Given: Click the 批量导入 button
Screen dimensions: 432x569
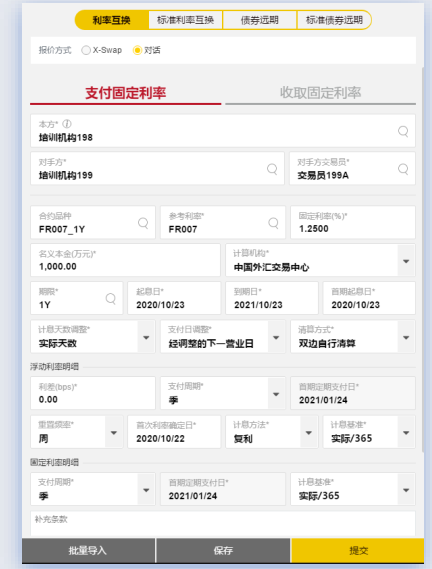Looking at the screenshot, I should click(x=88, y=550).
